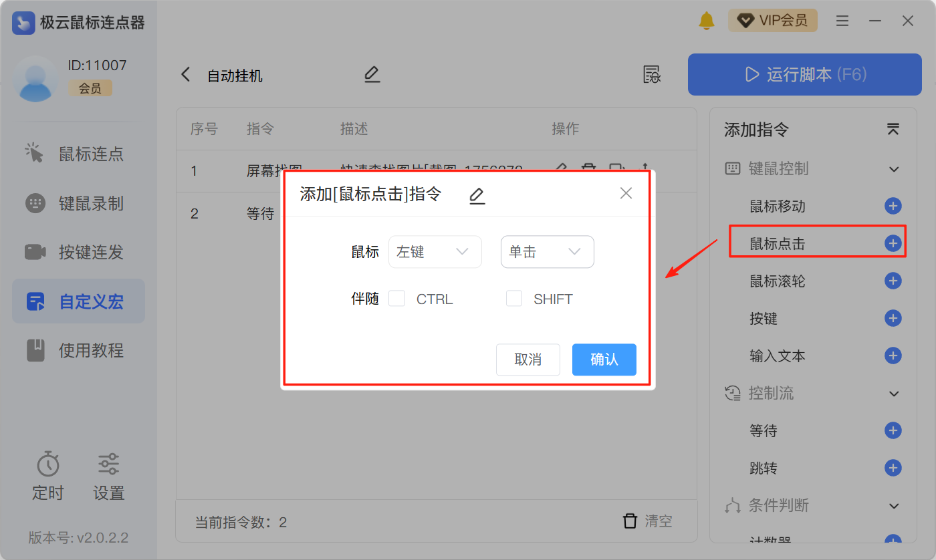This screenshot has height=560, width=936.
Task: Open the script log icon beside run button
Action: (x=652, y=74)
